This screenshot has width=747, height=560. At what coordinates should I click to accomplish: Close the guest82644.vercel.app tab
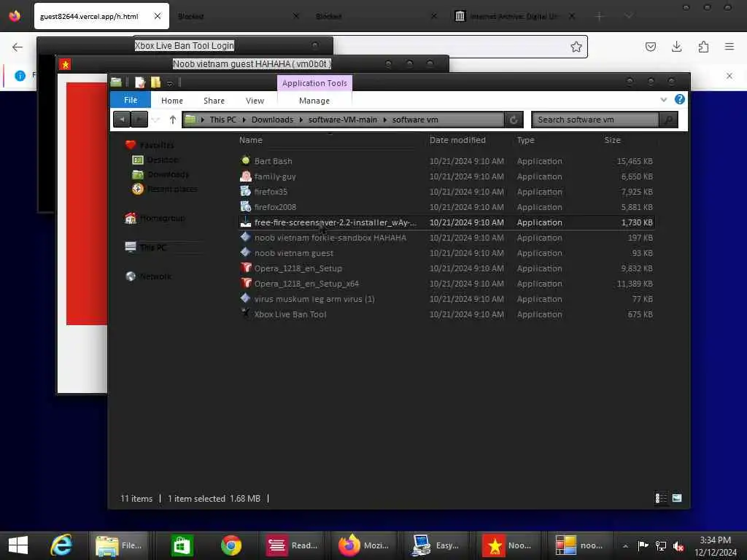(x=158, y=16)
